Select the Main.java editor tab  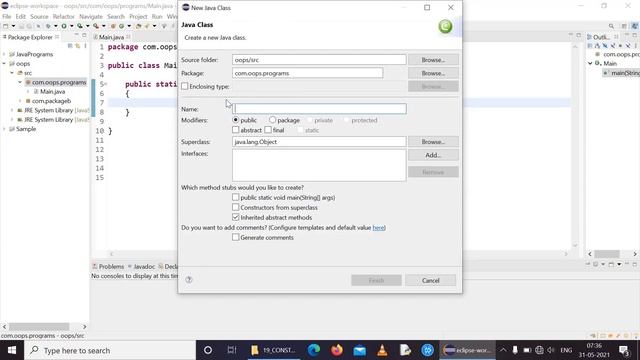coord(111,37)
